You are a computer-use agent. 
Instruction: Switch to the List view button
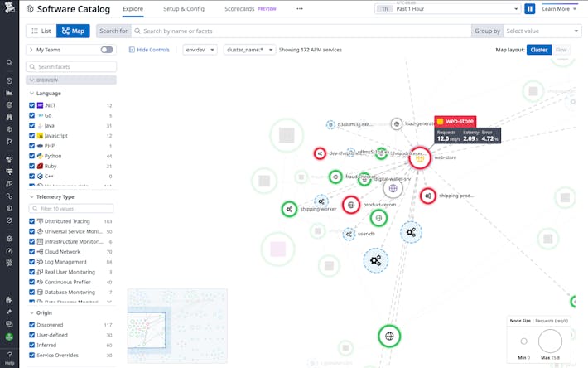pyautogui.click(x=40, y=31)
